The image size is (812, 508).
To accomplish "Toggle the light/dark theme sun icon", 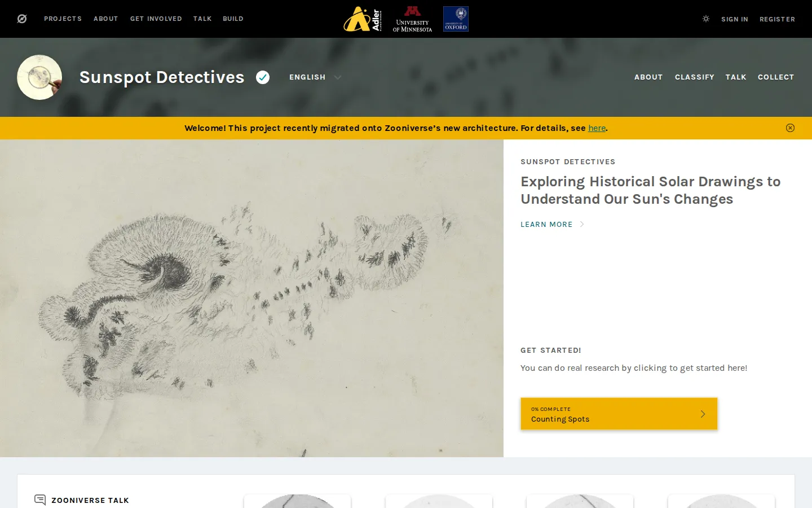I will [705, 19].
